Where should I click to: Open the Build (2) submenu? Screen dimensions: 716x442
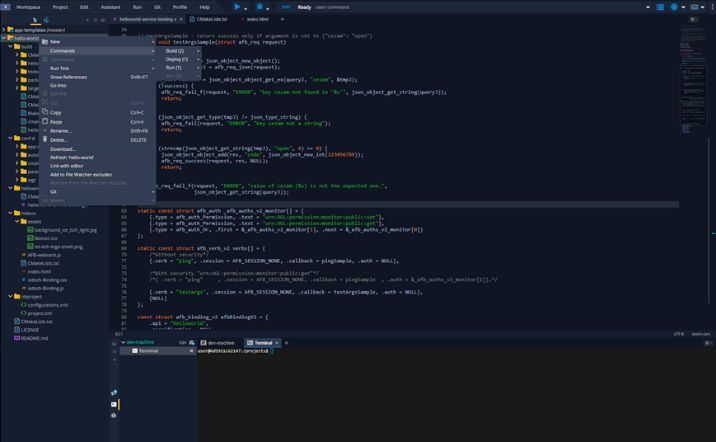click(179, 51)
